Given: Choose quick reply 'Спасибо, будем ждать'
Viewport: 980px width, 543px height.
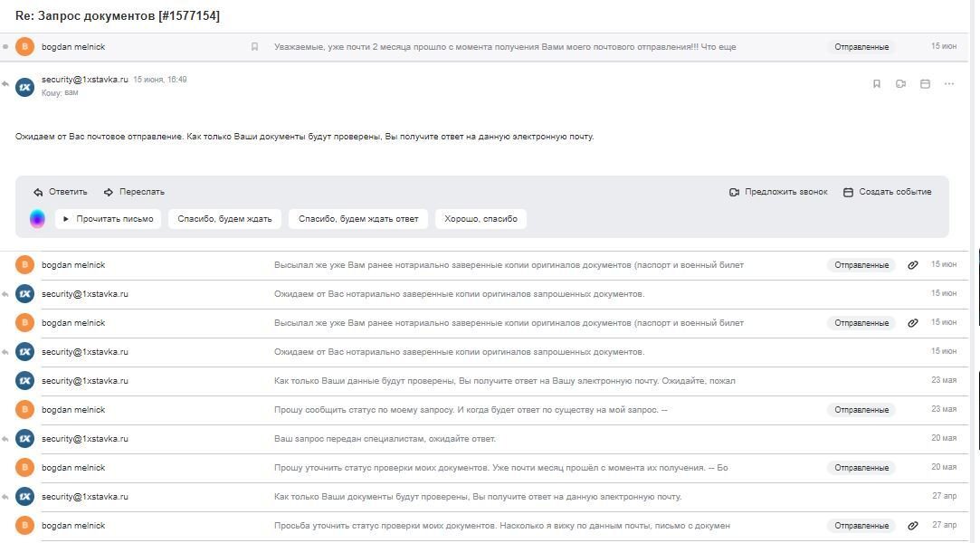Looking at the screenshot, I should click(x=224, y=219).
